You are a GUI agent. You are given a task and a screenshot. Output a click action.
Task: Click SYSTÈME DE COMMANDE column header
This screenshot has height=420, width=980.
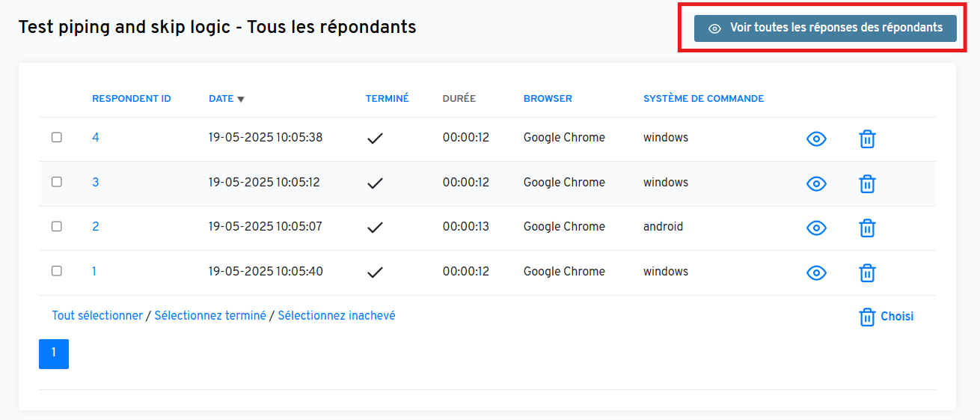coord(703,99)
